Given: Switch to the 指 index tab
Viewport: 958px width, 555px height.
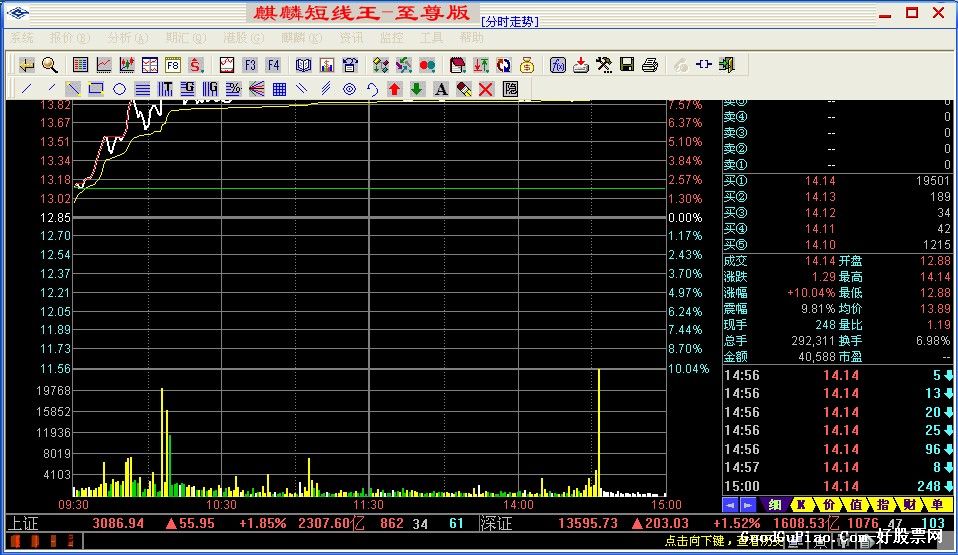Looking at the screenshot, I should pyautogui.click(x=883, y=505).
